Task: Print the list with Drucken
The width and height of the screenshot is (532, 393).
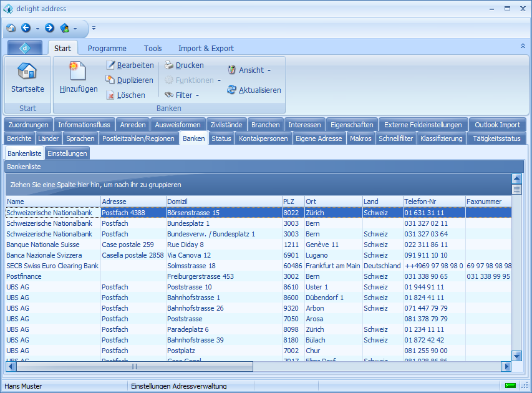Action: coord(184,65)
